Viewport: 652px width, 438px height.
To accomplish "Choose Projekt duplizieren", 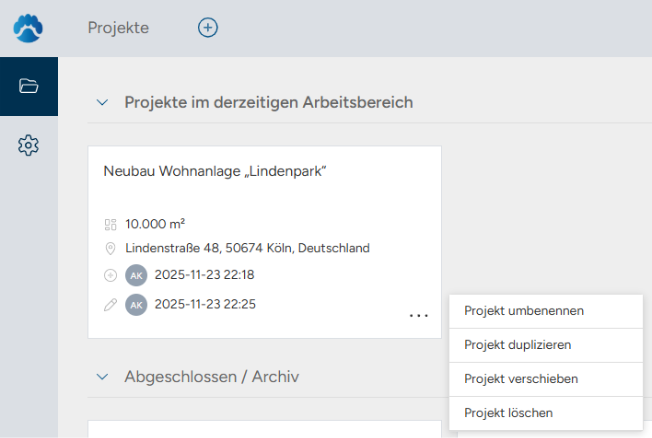I will pos(517,345).
